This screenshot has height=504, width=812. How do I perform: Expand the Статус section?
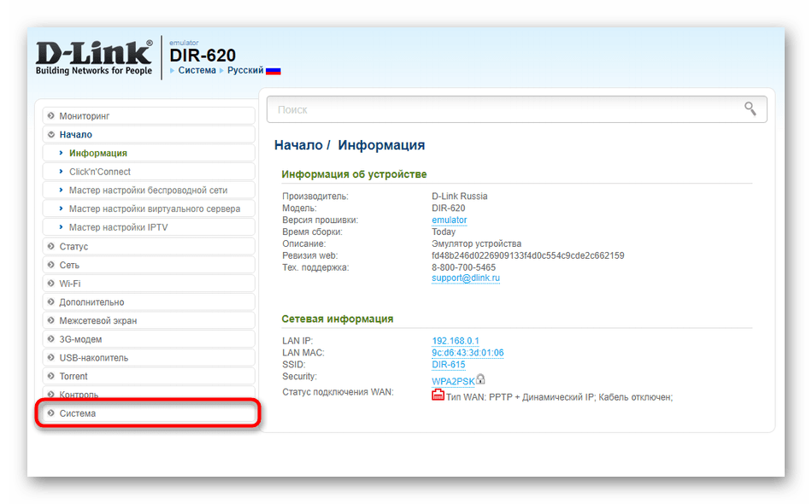click(149, 246)
